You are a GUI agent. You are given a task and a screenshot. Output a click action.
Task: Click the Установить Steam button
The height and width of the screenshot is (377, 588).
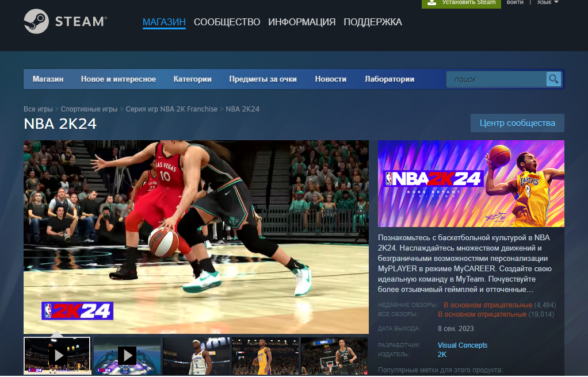[x=461, y=3]
